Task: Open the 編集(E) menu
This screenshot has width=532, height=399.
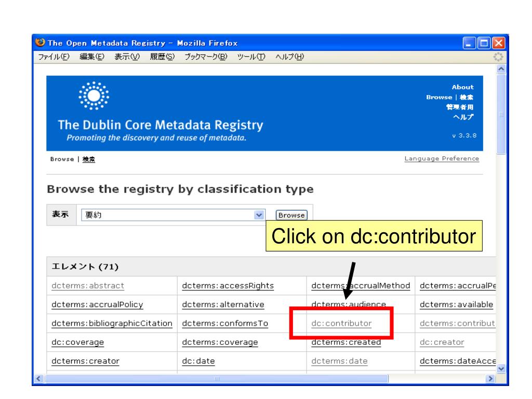Action: 92,57
